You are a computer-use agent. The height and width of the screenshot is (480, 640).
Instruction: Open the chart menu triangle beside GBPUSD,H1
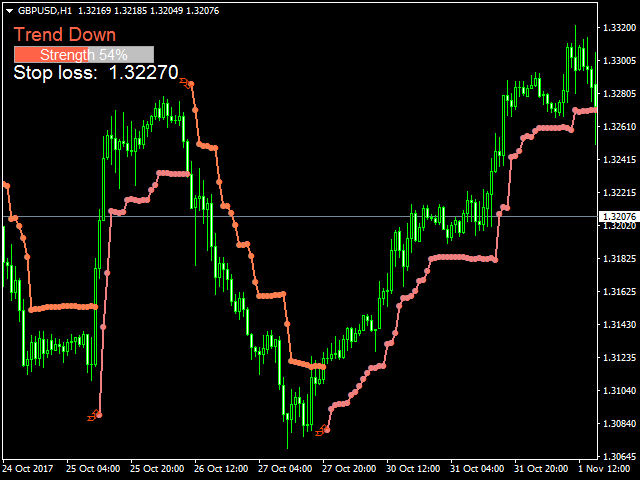[x=9, y=11]
